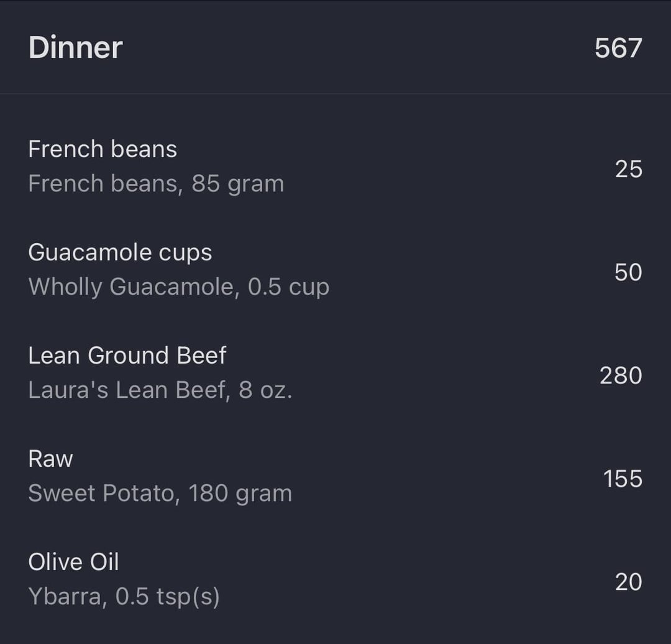Image resolution: width=671 pixels, height=644 pixels.
Task: Open the Raw food entry title
Action: (50, 459)
